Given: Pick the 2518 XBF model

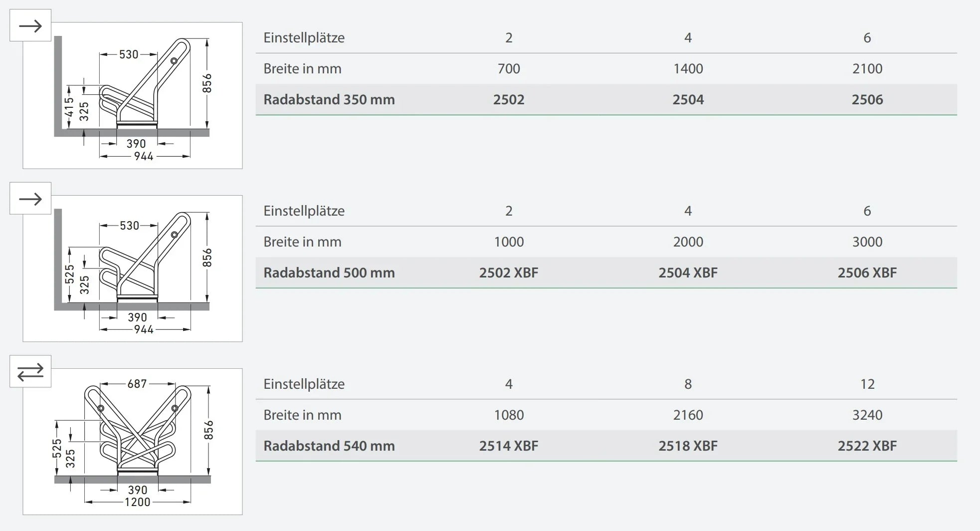Looking at the screenshot, I should [688, 446].
